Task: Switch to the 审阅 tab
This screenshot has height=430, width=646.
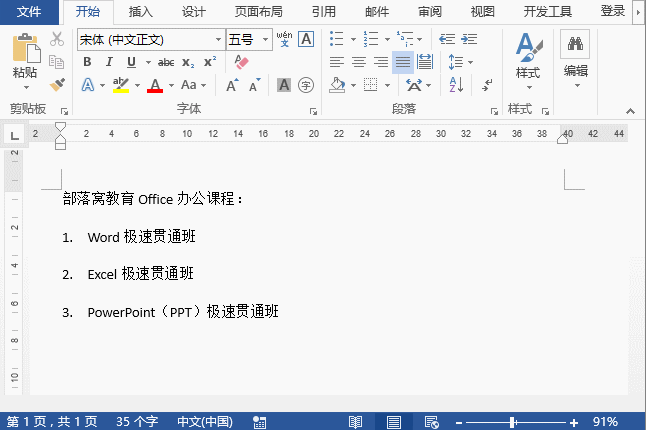Action: click(430, 12)
